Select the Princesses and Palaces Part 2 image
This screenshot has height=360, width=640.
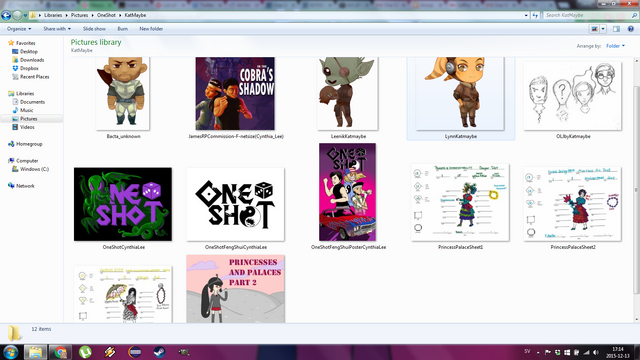click(x=236, y=289)
